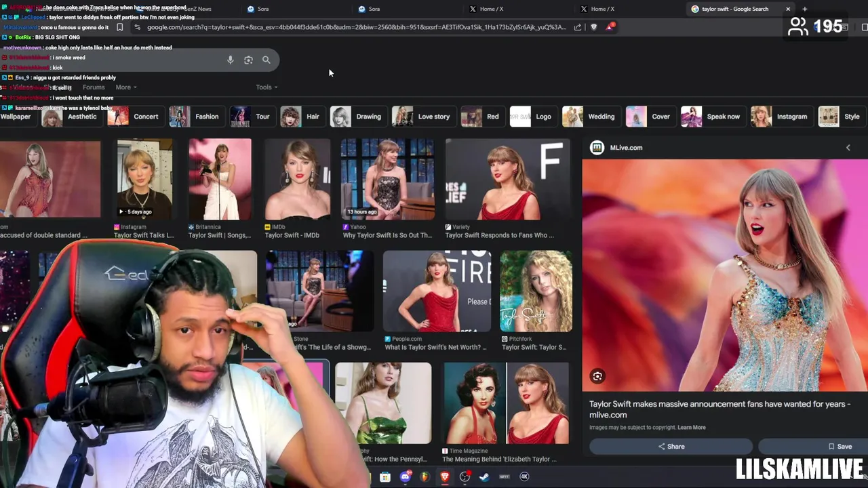Open the Pitchfork Taylor Swift album image
Viewport: 868px width, 488px height.
[x=536, y=291]
